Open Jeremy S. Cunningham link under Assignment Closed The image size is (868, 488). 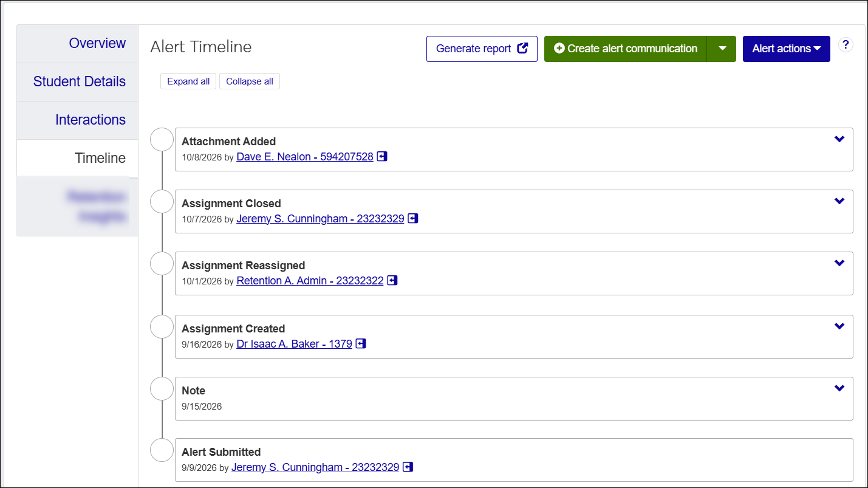point(320,219)
